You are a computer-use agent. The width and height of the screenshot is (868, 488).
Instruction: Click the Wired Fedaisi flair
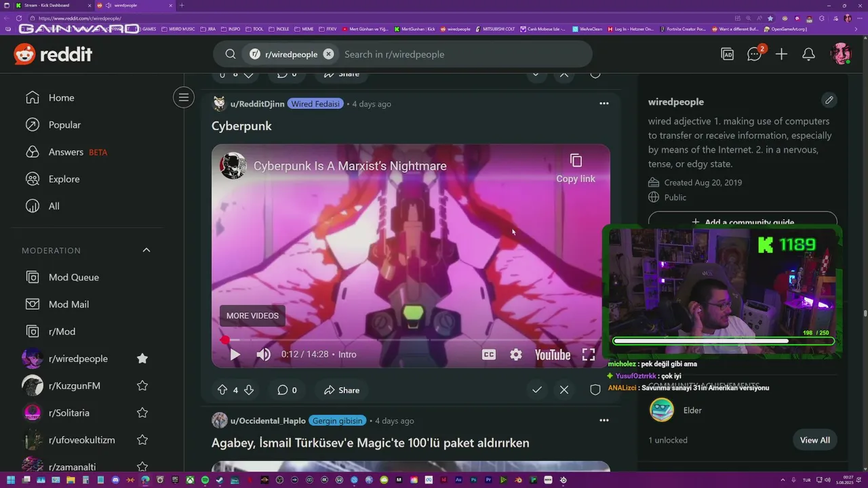315,104
